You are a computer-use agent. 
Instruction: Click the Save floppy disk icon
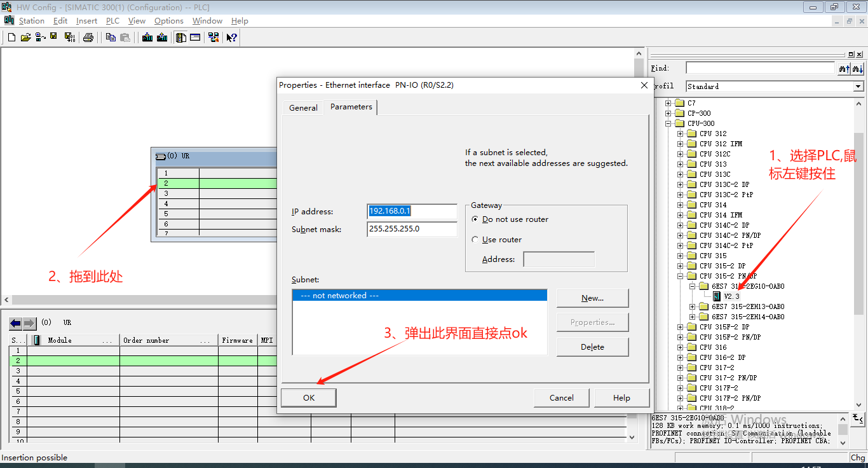click(x=54, y=38)
